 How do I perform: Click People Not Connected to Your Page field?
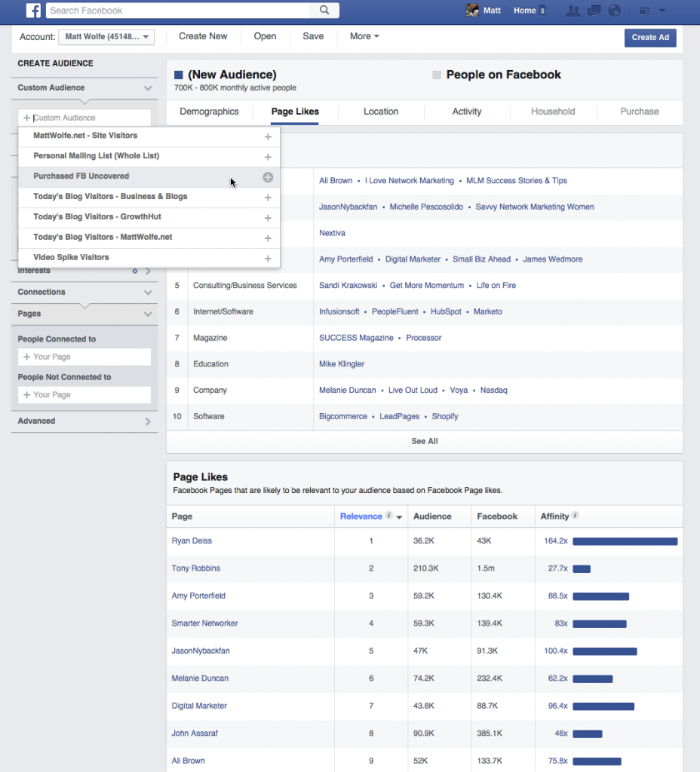(84, 395)
